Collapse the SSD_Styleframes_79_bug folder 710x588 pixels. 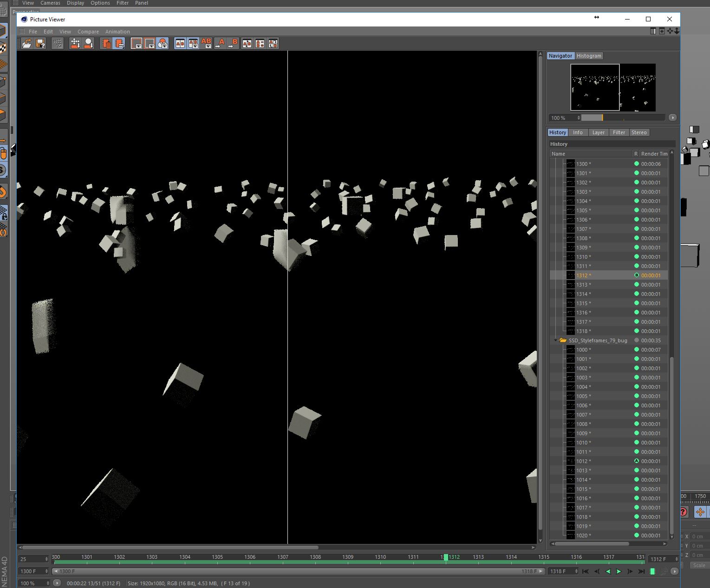(555, 340)
